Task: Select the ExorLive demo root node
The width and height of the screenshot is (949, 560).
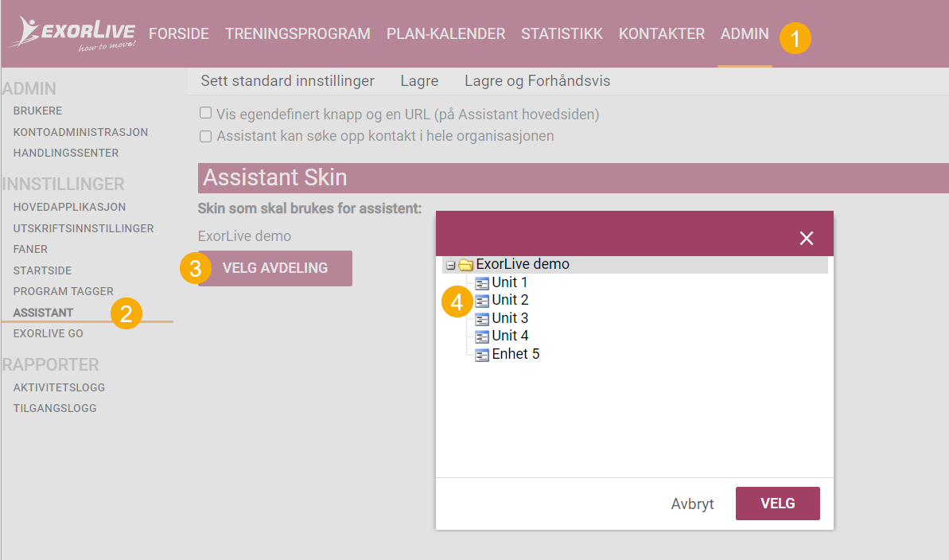Action: 523,265
